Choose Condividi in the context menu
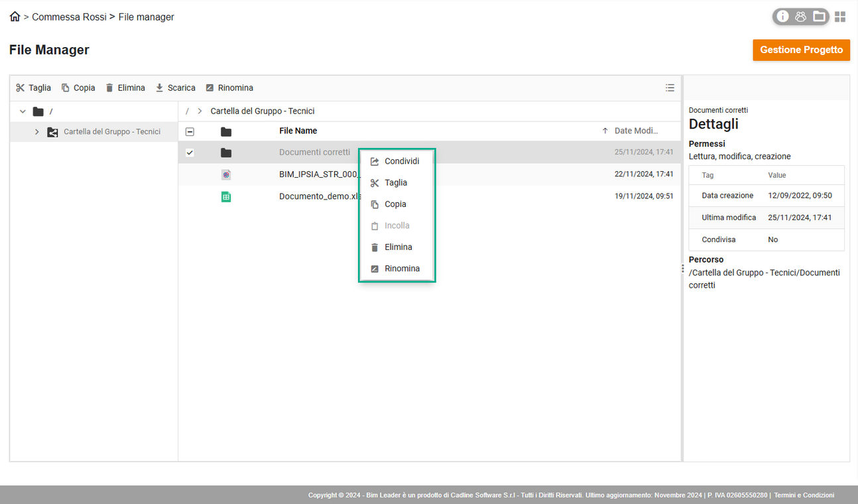 tap(397, 161)
